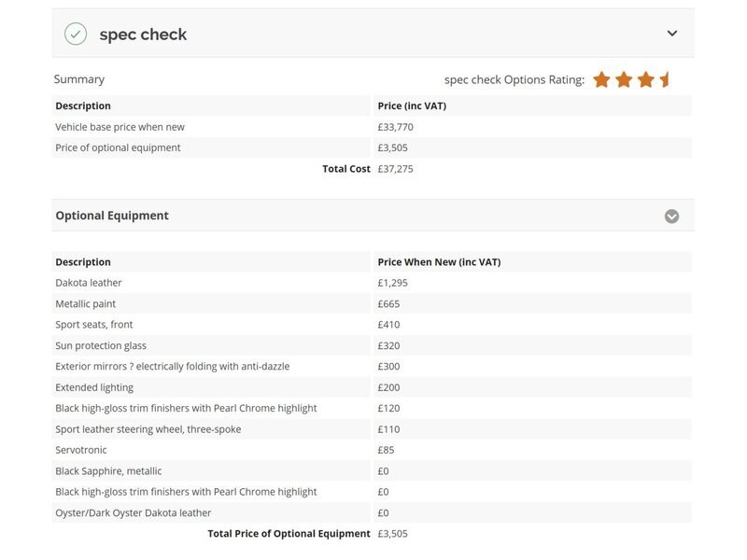Image resolution: width=747 pixels, height=560 pixels.
Task: Click the Summary label
Action: (79, 79)
